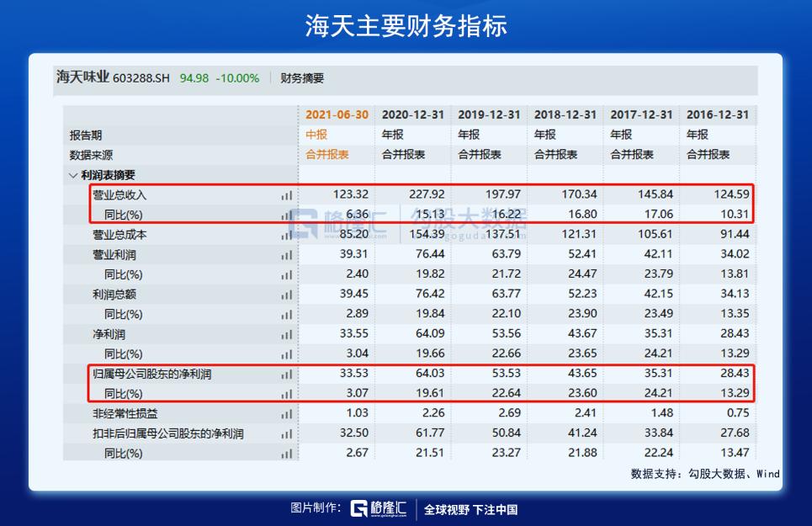812x526 pixels.
Task: Select the 利润总额 row label
Action: click(x=114, y=295)
